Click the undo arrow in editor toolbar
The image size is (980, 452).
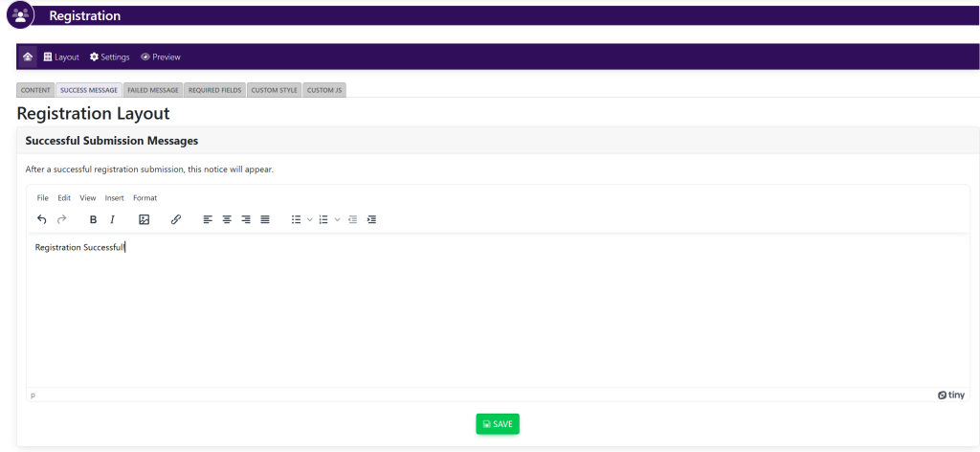pos(42,219)
